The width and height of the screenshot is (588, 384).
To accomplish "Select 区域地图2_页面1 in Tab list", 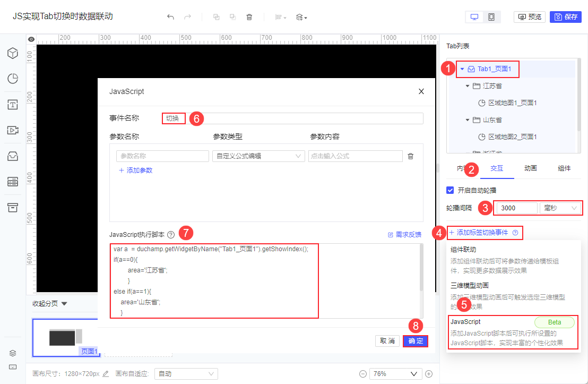I will 508,137.
